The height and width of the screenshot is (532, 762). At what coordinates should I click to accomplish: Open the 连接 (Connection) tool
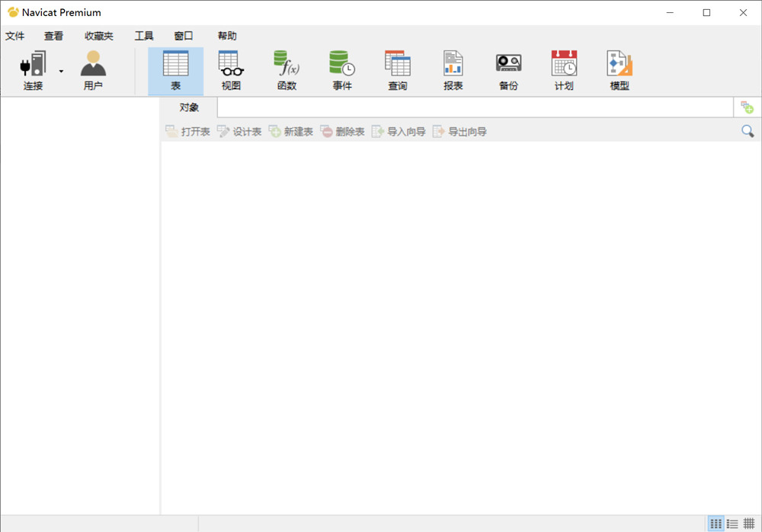coord(33,70)
